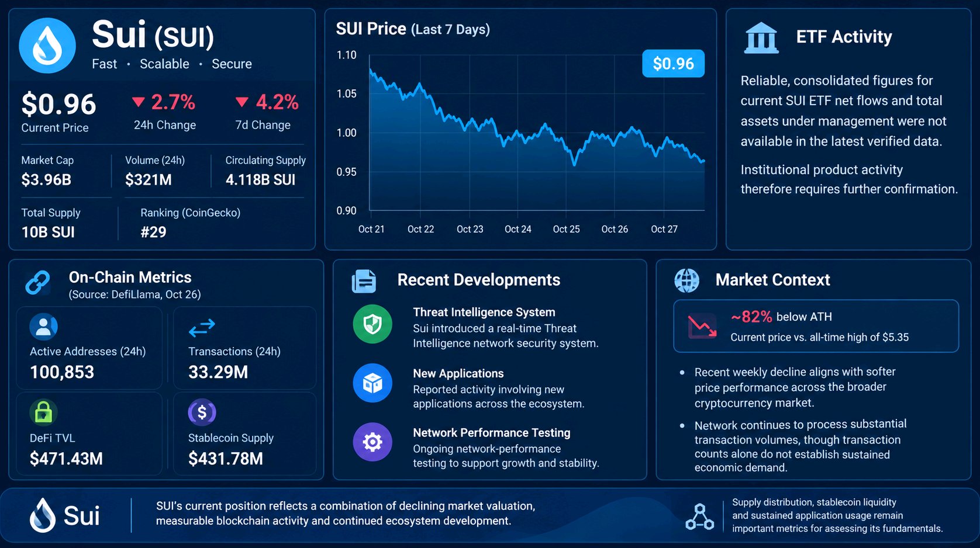This screenshot has width=980, height=548.
Task: Click the footer network nodes icon
Action: coord(699,516)
